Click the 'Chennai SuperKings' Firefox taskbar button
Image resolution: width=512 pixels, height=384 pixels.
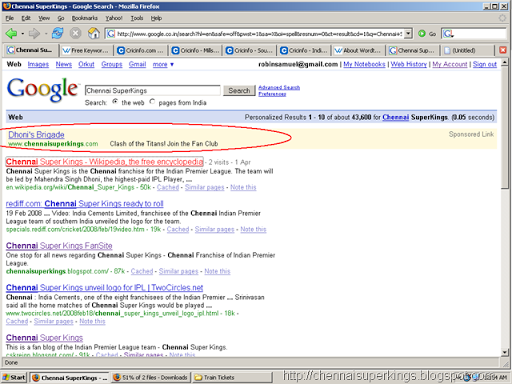[x=69, y=377]
